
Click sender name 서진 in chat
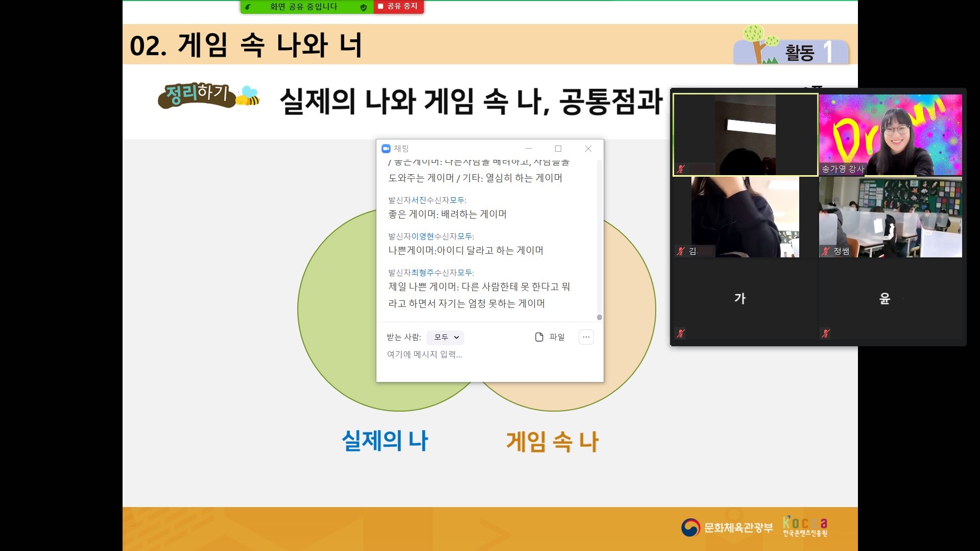point(419,200)
